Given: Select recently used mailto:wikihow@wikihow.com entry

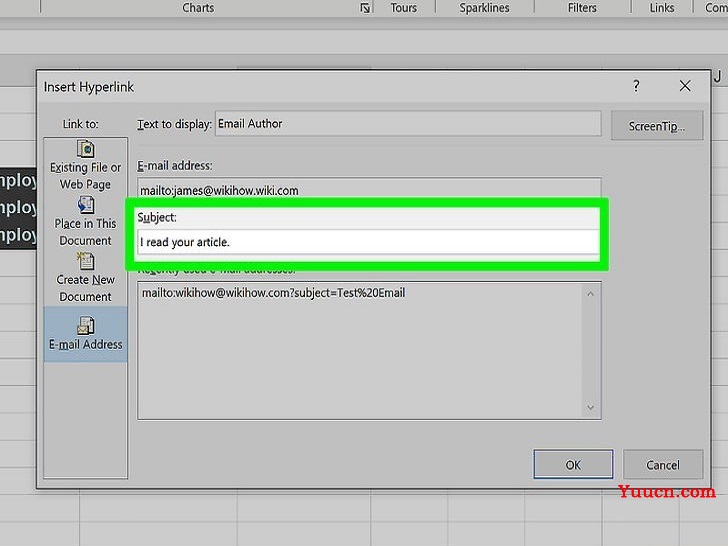Looking at the screenshot, I should click(x=273, y=293).
